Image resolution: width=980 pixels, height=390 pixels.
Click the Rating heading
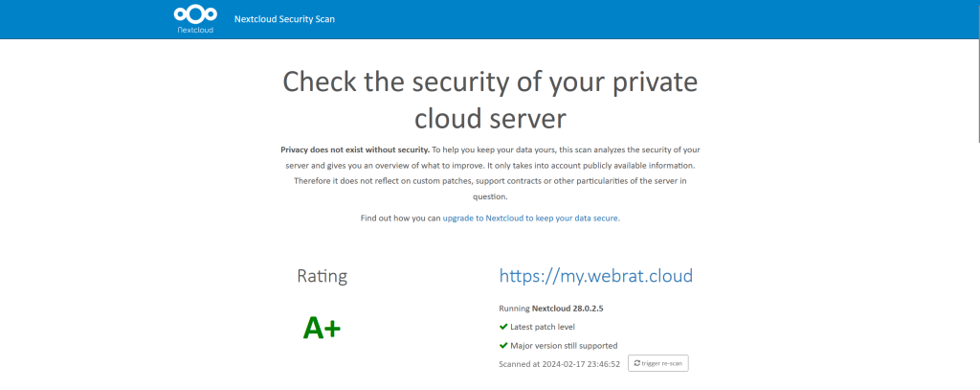click(x=322, y=277)
